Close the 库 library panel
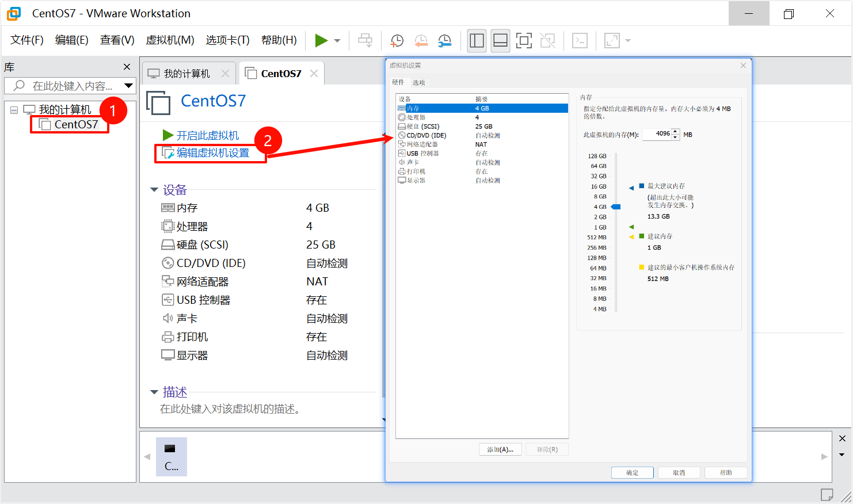This screenshot has height=504, width=853. tap(127, 67)
